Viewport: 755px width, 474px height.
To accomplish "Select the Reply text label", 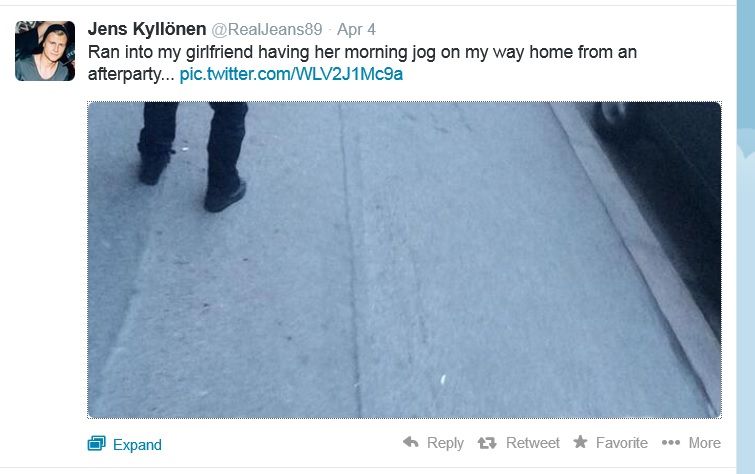I will point(445,443).
